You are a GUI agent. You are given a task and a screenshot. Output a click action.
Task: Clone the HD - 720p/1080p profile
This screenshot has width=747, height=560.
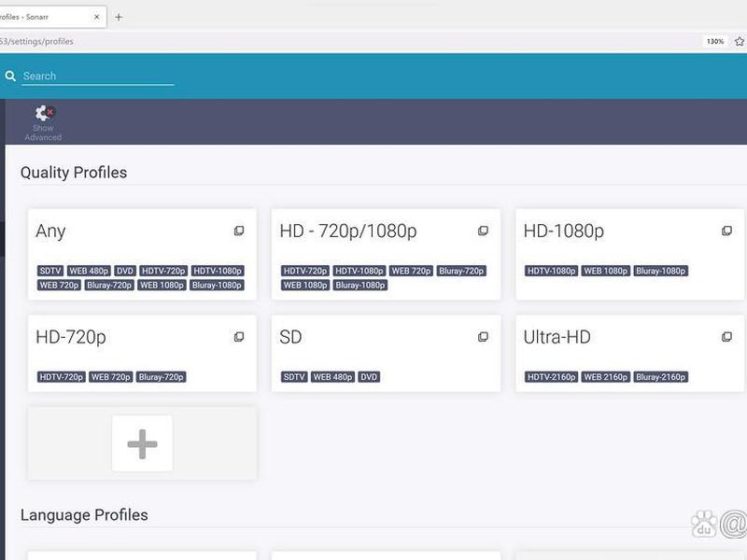[x=483, y=231]
